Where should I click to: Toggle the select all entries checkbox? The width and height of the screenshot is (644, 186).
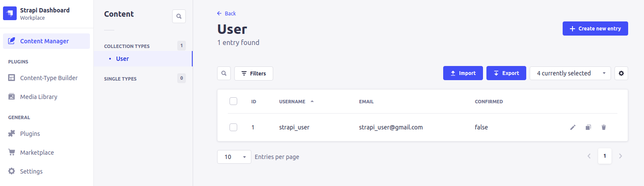point(233,101)
